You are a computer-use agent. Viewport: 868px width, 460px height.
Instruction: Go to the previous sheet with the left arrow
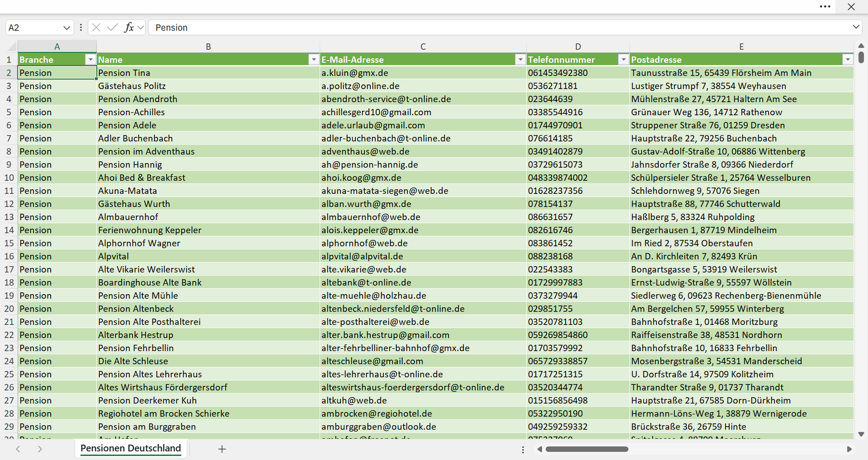pos(18,449)
